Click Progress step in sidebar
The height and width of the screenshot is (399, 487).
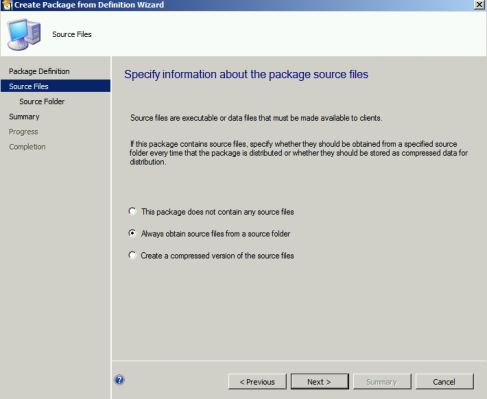23,132
